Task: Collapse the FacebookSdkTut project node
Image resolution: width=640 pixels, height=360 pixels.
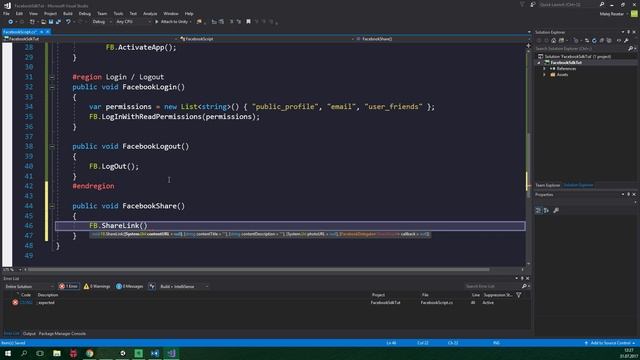Action: (x=539, y=63)
